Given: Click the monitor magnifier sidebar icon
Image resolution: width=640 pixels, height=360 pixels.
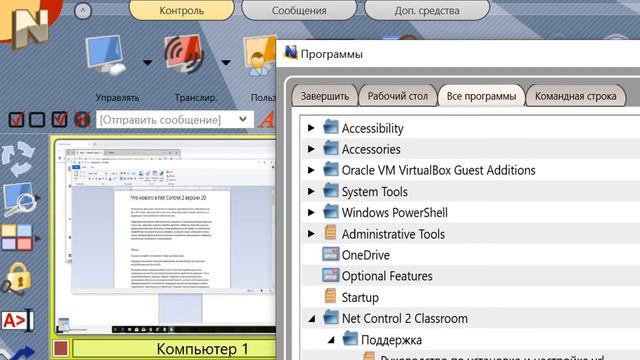Looking at the screenshot, I should 19,199.
